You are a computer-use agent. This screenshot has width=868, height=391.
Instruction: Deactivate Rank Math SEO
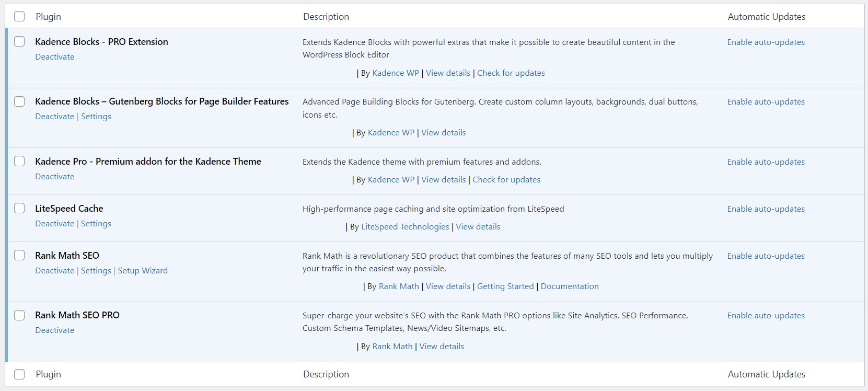55,271
